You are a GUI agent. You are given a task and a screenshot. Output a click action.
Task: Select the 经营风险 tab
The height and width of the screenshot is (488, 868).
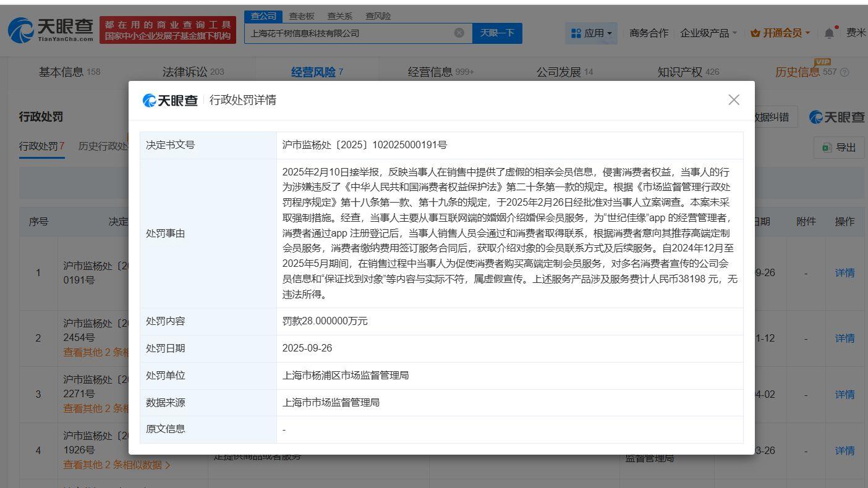tap(317, 72)
